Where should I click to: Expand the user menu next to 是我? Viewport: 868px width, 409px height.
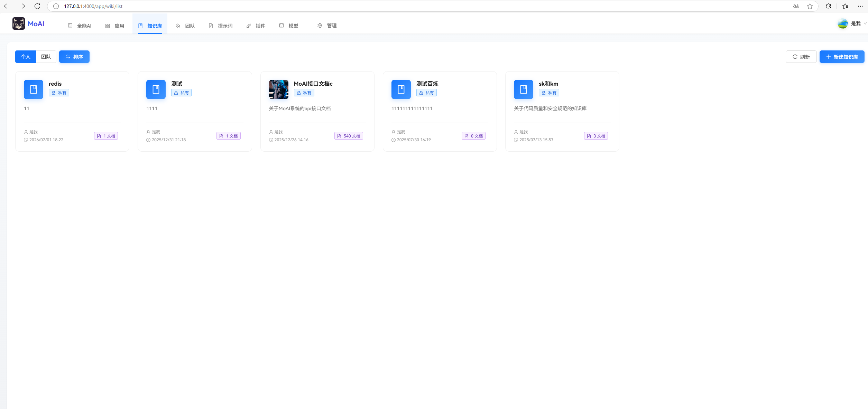pyautogui.click(x=865, y=23)
